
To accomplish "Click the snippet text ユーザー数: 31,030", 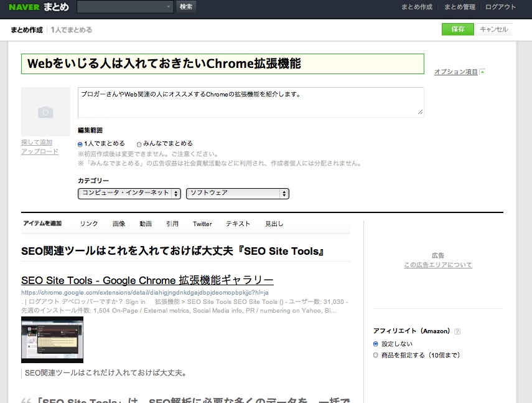I will 316,302.
